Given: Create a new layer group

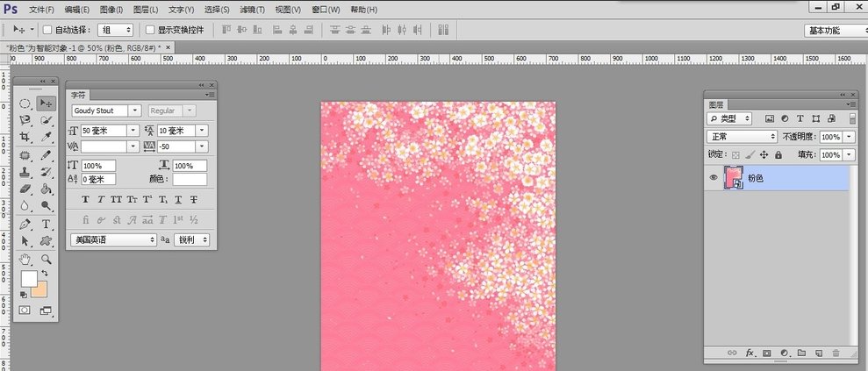Looking at the screenshot, I should point(801,353).
